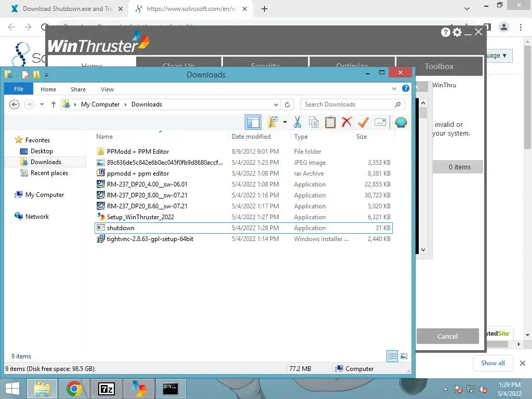This screenshot has height=399, width=532.
Task: Select Network in navigation pane
Action: click(x=37, y=217)
